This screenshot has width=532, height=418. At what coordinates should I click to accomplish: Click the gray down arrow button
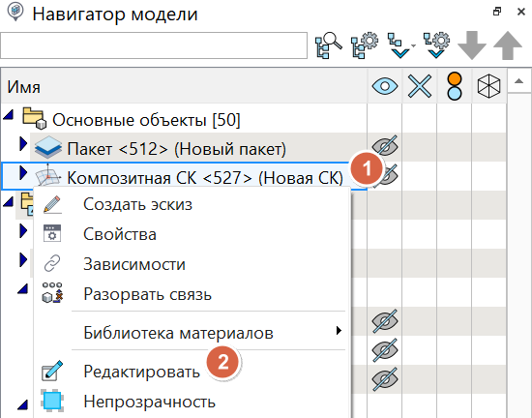click(x=472, y=45)
